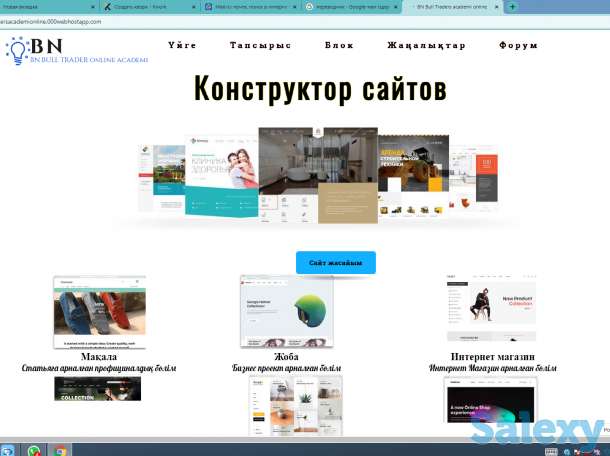The image size is (610, 456).
Task: Click the Статьяға арналған description text
Action: point(99,368)
